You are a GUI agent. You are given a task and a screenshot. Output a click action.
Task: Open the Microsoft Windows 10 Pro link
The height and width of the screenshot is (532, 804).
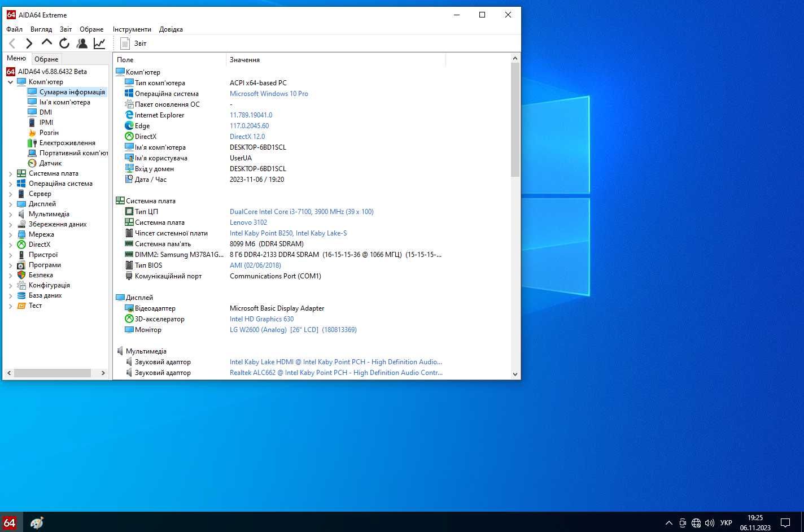[269, 94]
